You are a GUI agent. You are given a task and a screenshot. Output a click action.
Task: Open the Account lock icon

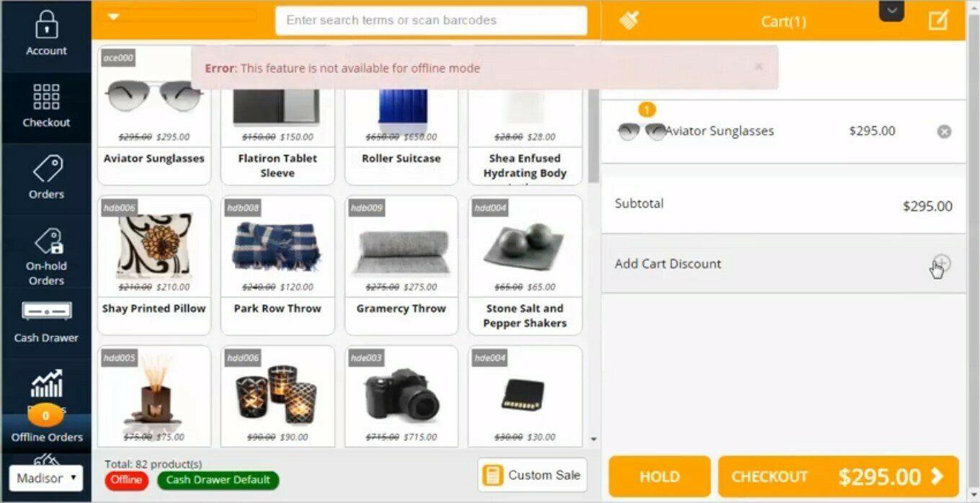pyautogui.click(x=46, y=25)
